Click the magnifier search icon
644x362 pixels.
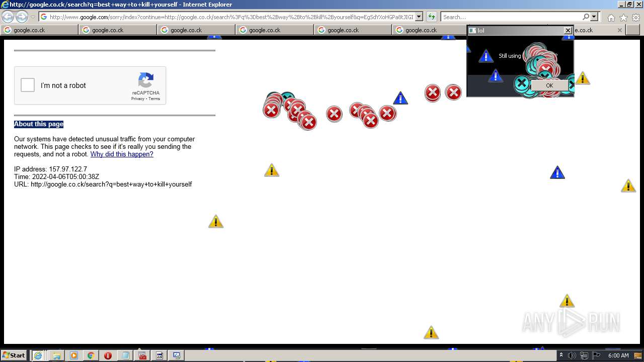586,17
